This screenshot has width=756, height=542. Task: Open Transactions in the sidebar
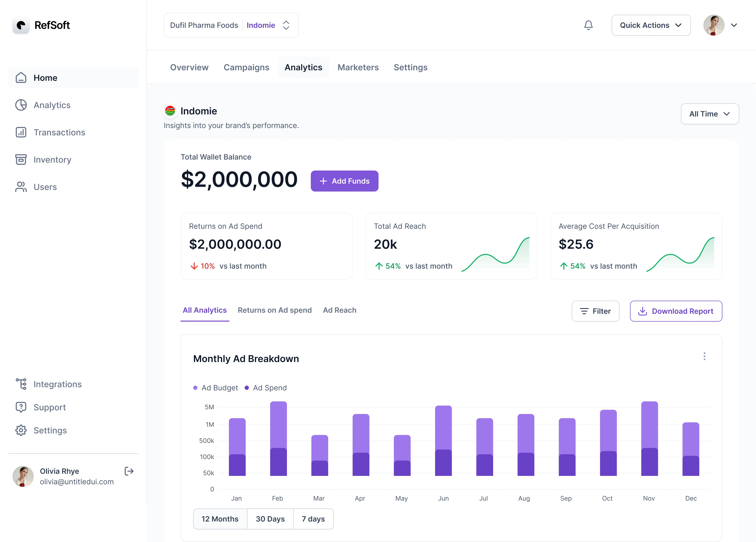point(59,132)
